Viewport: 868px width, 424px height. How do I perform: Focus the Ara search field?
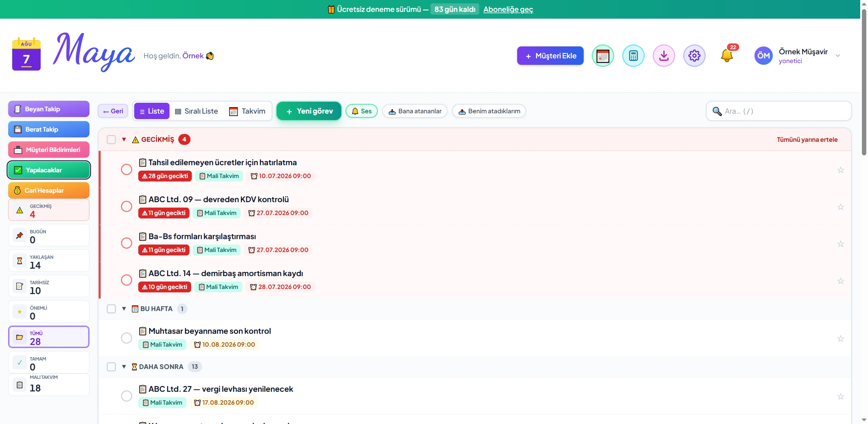click(x=779, y=111)
